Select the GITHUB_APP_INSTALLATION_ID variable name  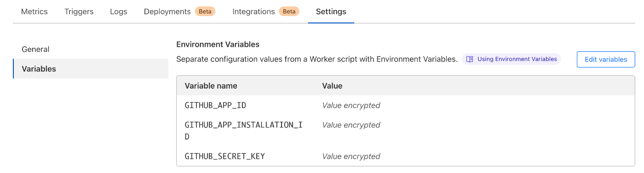click(244, 131)
